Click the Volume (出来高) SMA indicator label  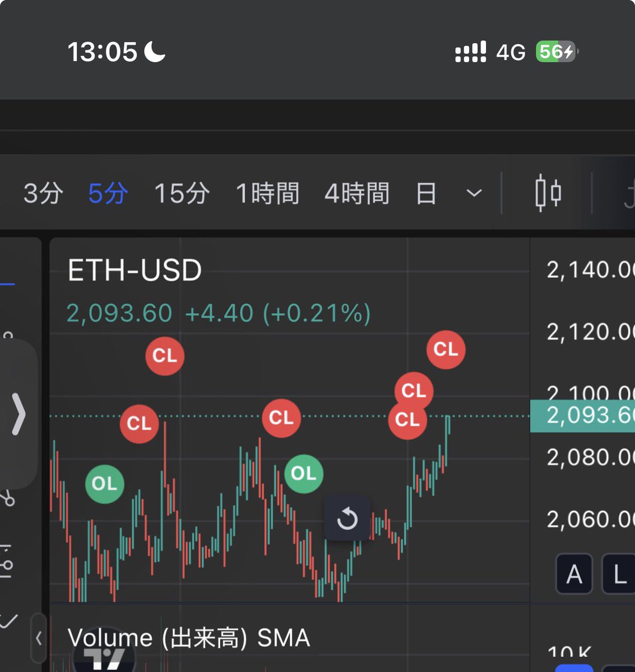coord(188,638)
